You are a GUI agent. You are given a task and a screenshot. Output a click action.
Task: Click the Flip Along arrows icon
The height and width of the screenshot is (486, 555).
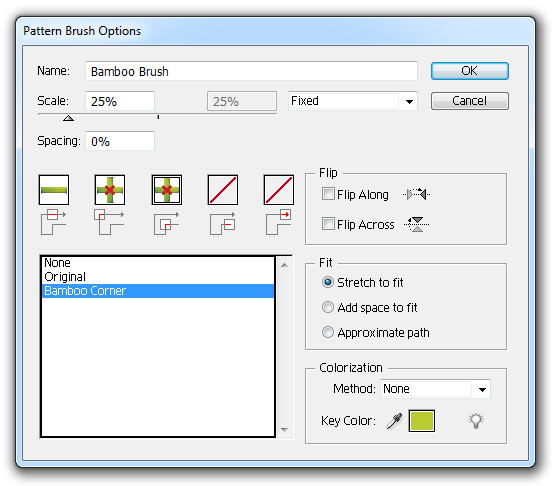[416, 194]
